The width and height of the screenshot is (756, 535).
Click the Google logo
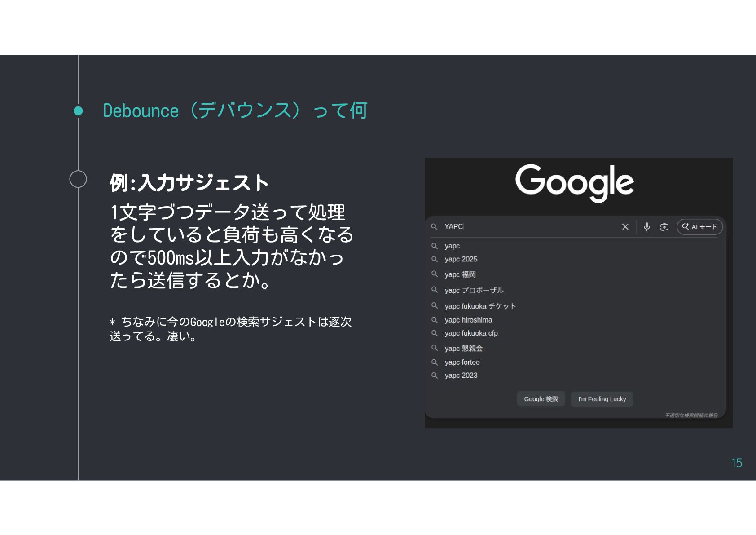coord(575,182)
